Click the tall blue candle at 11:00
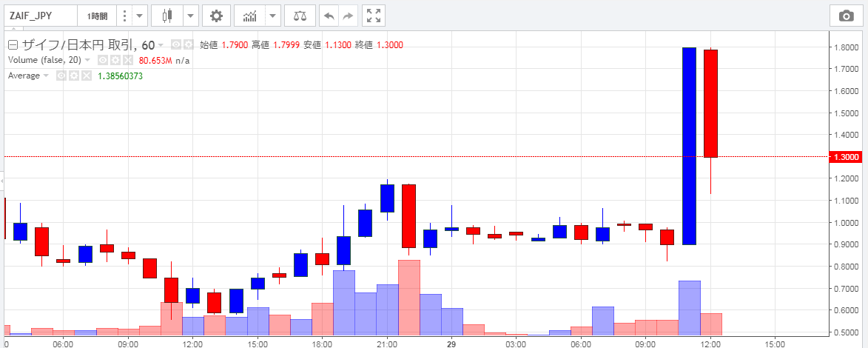 tap(689, 147)
